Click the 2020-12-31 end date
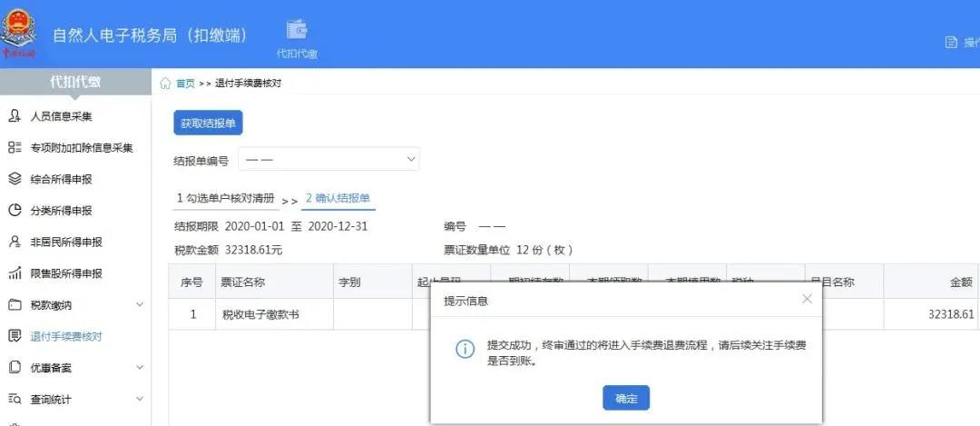 (x=338, y=226)
